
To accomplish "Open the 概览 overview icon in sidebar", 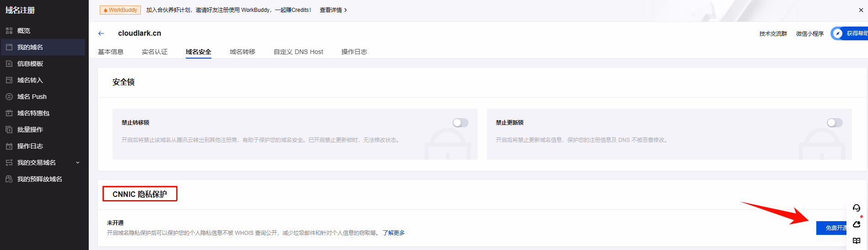I will pos(9,31).
